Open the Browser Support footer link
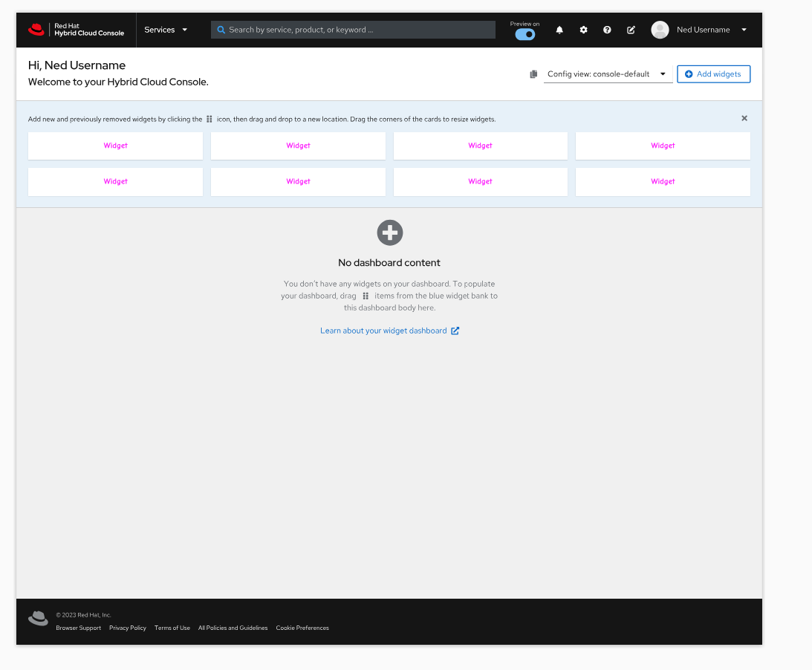The height and width of the screenshot is (670, 812). (x=79, y=628)
